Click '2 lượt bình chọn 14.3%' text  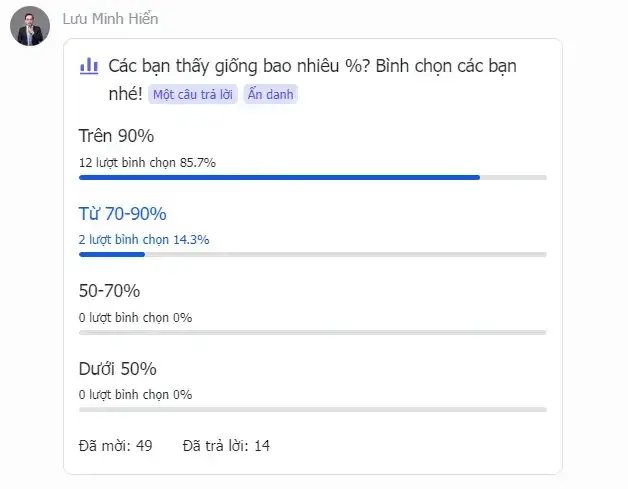point(144,240)
